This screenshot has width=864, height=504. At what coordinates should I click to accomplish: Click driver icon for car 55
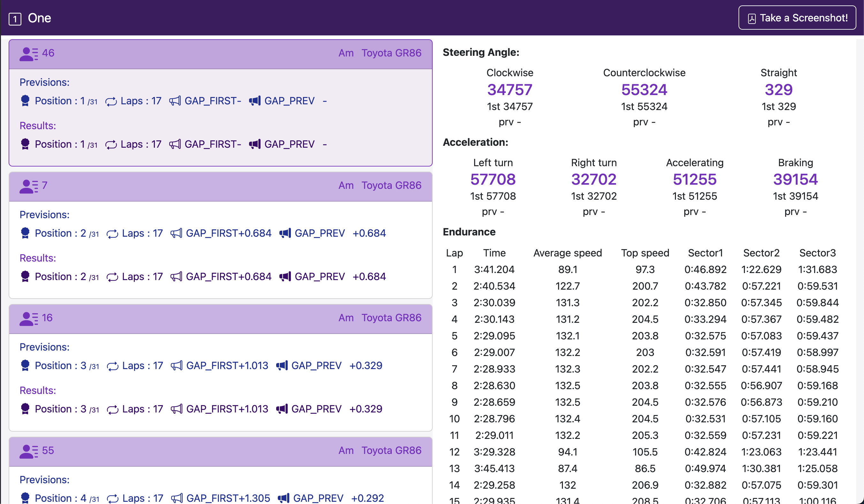click(28, 451)
